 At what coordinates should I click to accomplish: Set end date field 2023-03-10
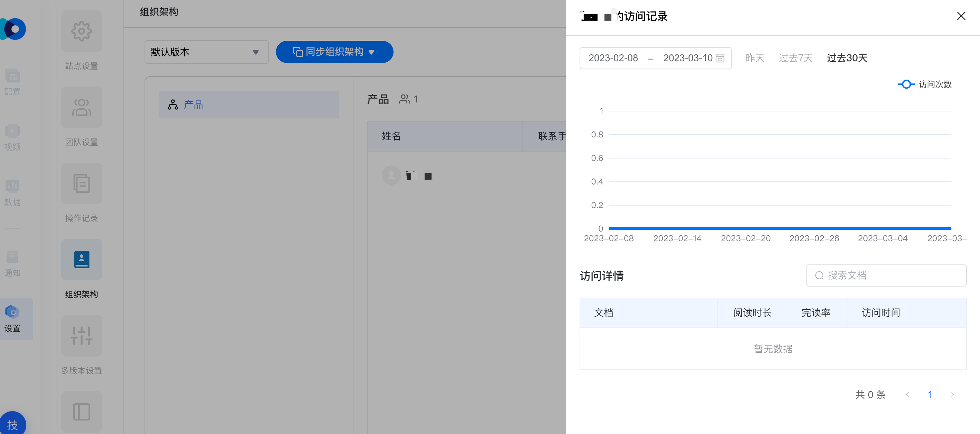[687, 58]
